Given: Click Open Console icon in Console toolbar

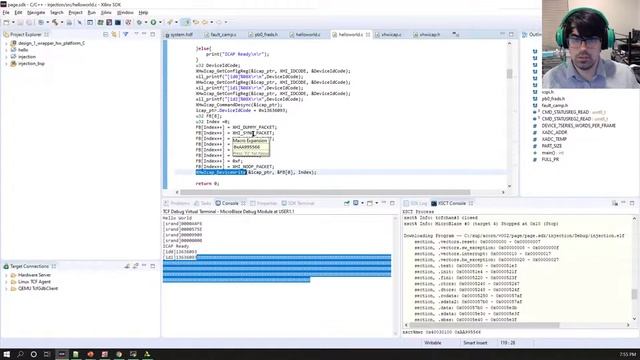Looking at the screenshot, I should pyautogui.click(x=370, y=203).
